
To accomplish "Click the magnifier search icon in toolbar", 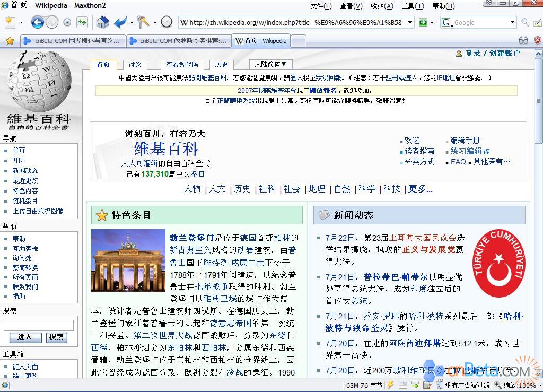I will 525,22.
